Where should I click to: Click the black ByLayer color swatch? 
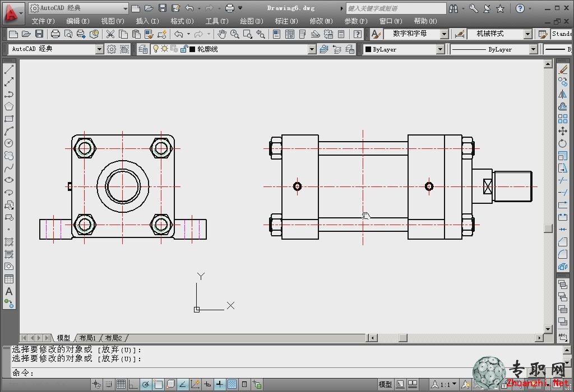[x=368, y=49]
